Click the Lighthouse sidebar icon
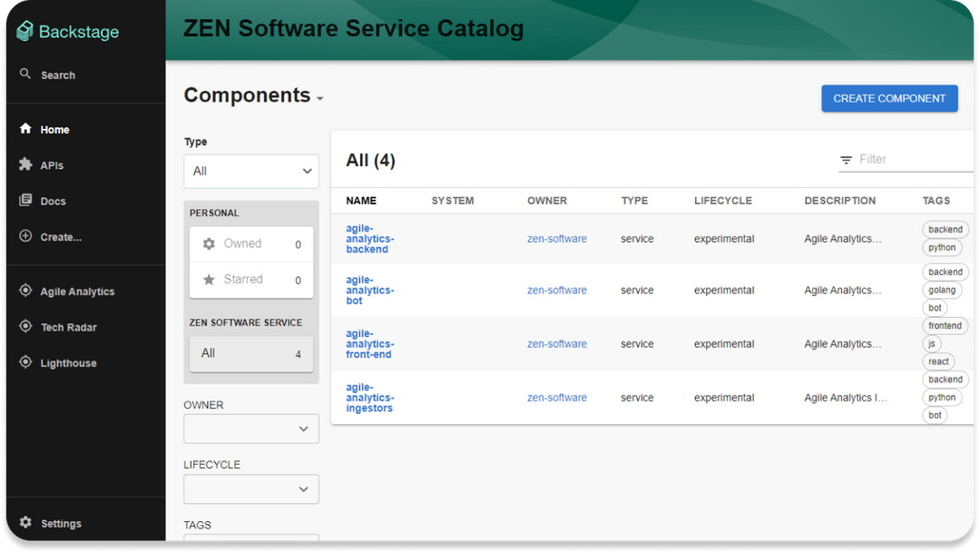The width and height of the screenshot is (980, 553). coord(25,362)
